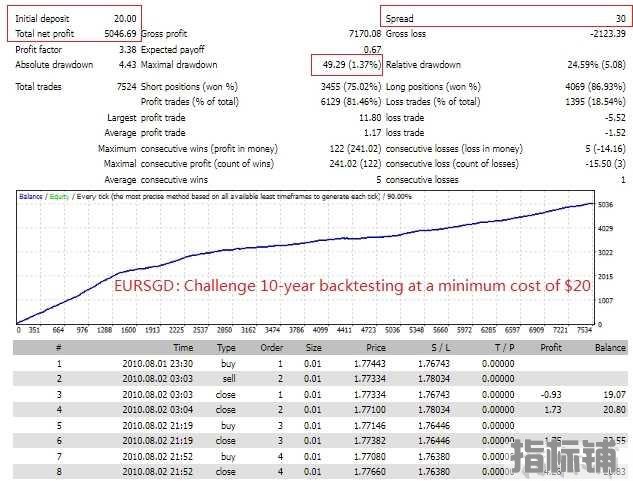
Task: Click S/L 1.76380 in row 7
Action: 434,457
